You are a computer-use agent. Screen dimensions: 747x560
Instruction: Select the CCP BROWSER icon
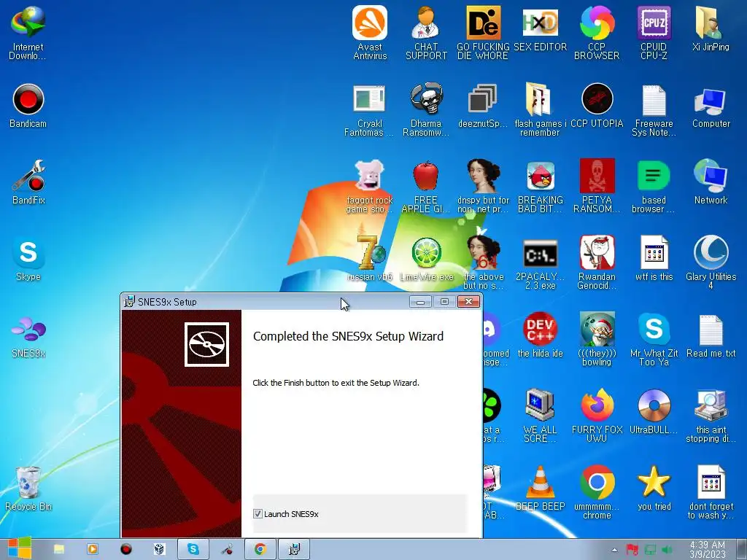(x=597, y=32)
